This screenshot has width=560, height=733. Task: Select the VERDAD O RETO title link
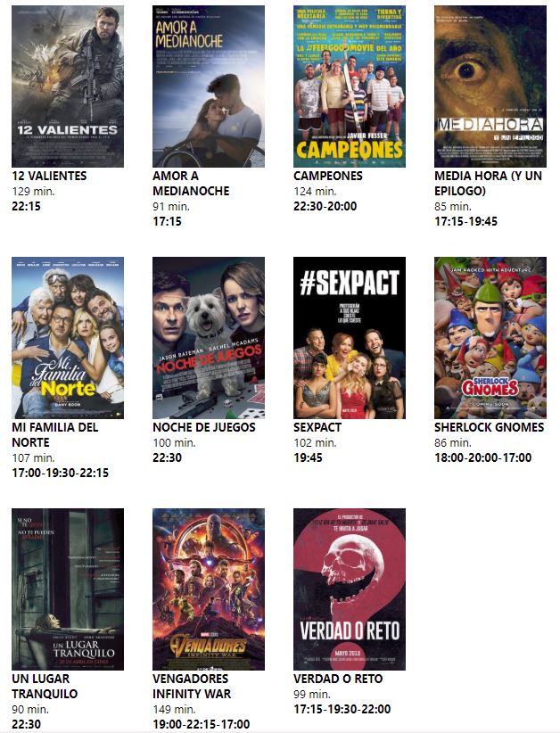tap(338, 679)
